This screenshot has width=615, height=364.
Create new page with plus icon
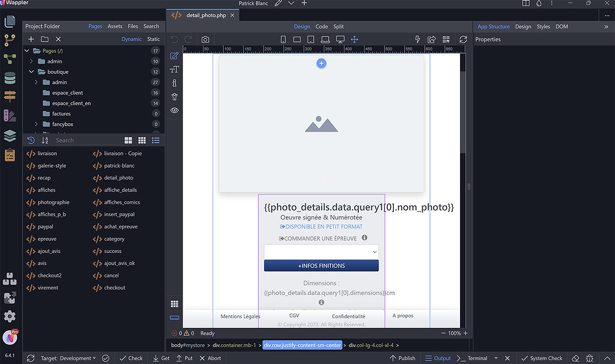pos(31,39)
